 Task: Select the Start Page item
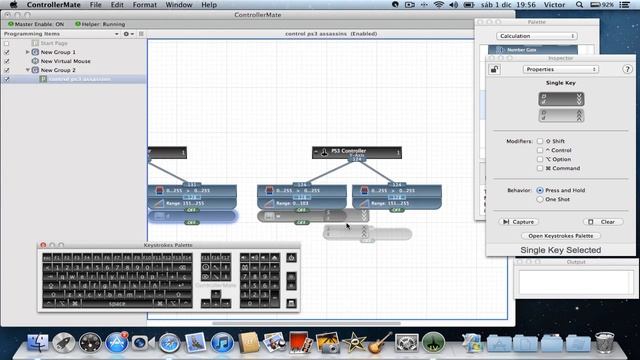point(54,43)
